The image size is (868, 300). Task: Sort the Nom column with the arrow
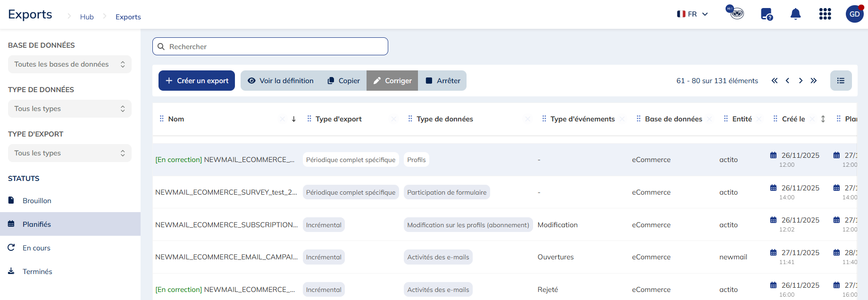(x=294, y=119)
